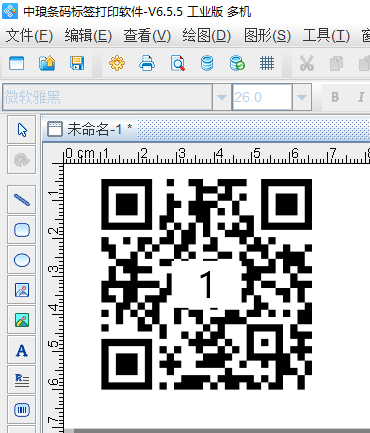The width and height of the screenshot is (370, 433).
Task: Expand the font size dropdown arrow
Action: click(302, 97)
